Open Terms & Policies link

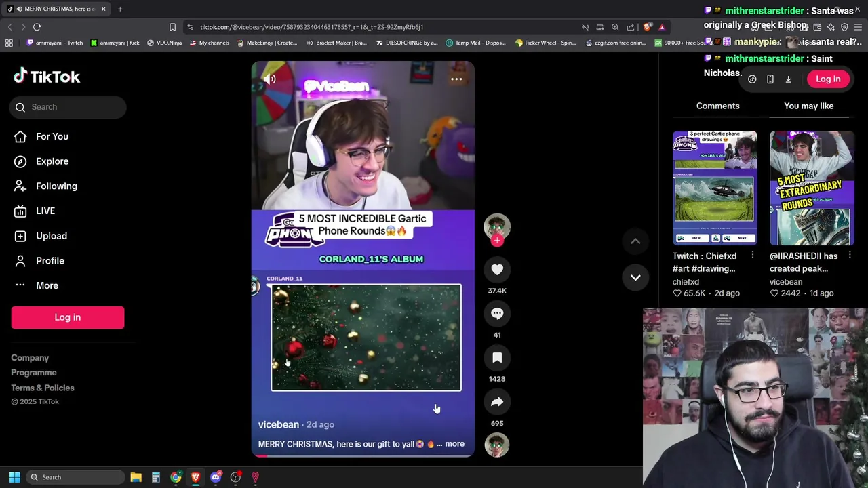pyautogui.click(x=43, y=388)
